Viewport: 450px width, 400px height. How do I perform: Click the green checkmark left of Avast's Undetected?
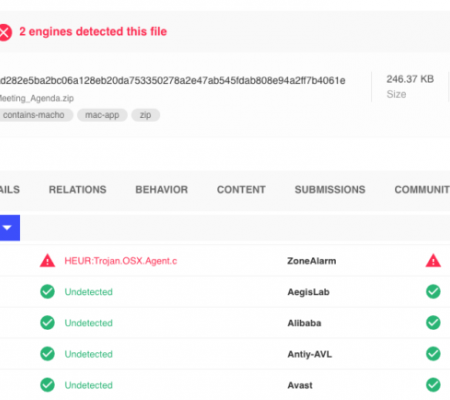tap(47, 385)
